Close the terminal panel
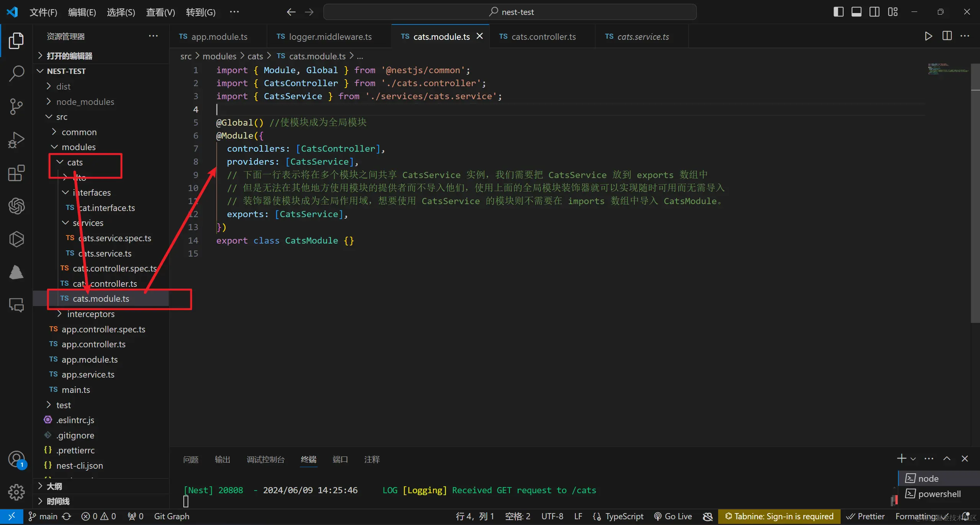This screenshot has height=525, width=980. point(965,458)
